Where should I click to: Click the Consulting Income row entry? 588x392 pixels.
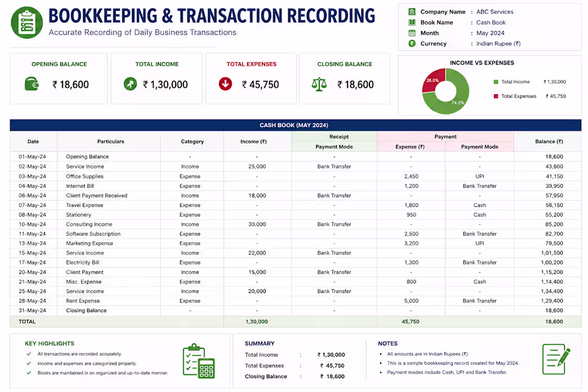(89, 224)
